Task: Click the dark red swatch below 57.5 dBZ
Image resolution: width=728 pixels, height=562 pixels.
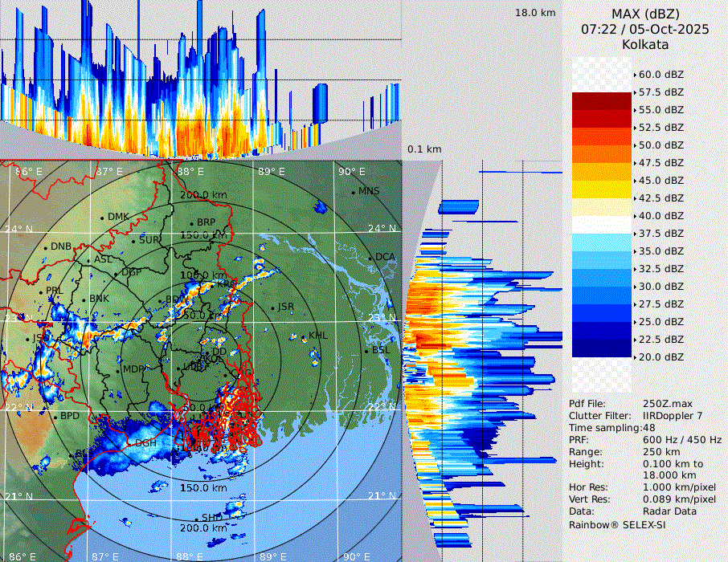Action: (602, 101)
